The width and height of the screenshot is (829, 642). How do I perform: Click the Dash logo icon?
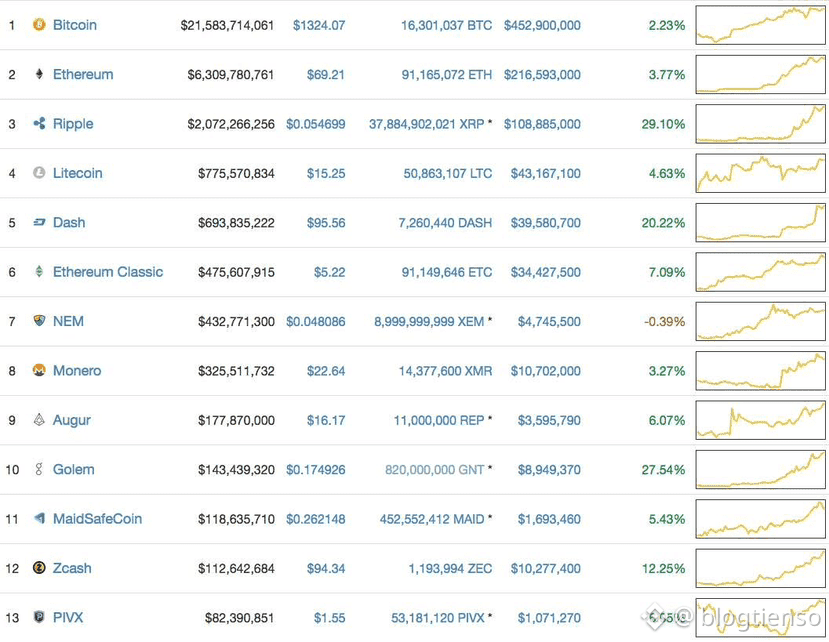39,222
